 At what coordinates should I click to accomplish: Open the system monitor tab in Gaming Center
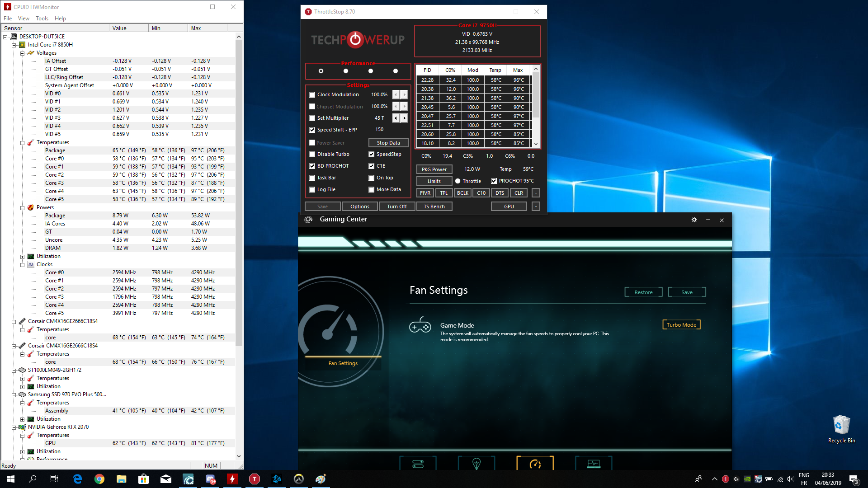(594, 464)
